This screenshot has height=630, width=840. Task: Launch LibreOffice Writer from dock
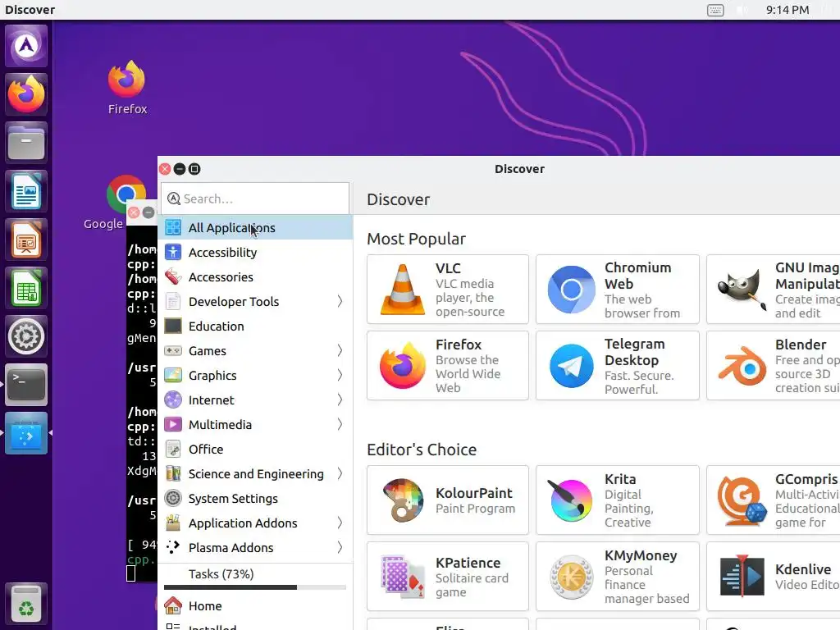click(x=26, y=190)
